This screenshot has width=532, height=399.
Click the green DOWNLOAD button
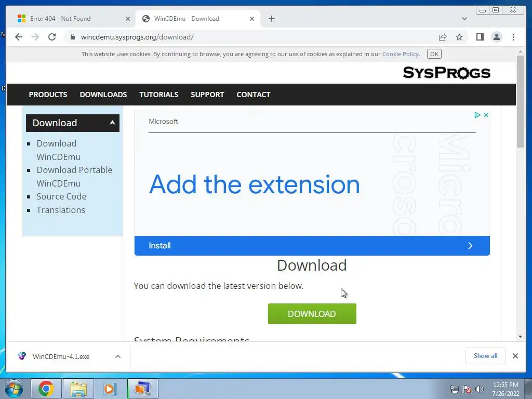(312, 314)
